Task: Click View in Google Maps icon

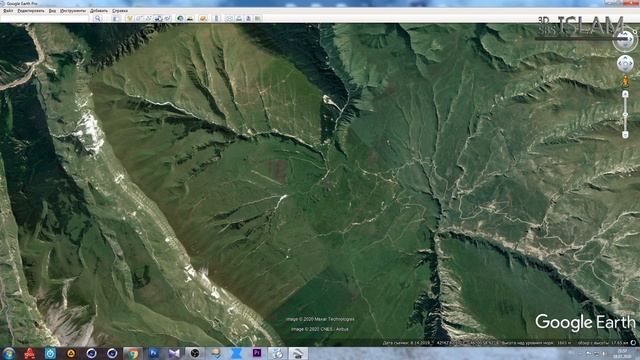Action: pyautogui.click(x=258, y=18)
